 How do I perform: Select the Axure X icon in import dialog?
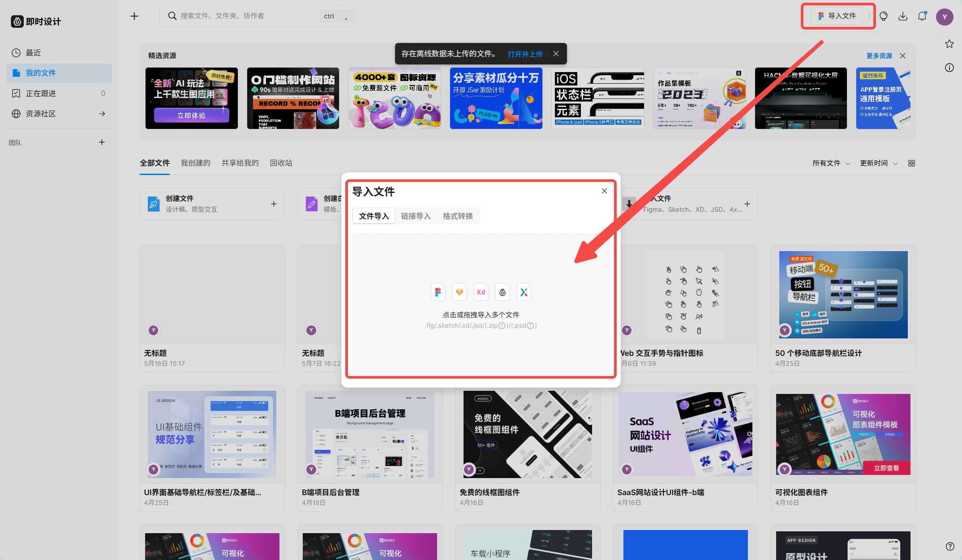pyautogui.click(x=524, y=292)
